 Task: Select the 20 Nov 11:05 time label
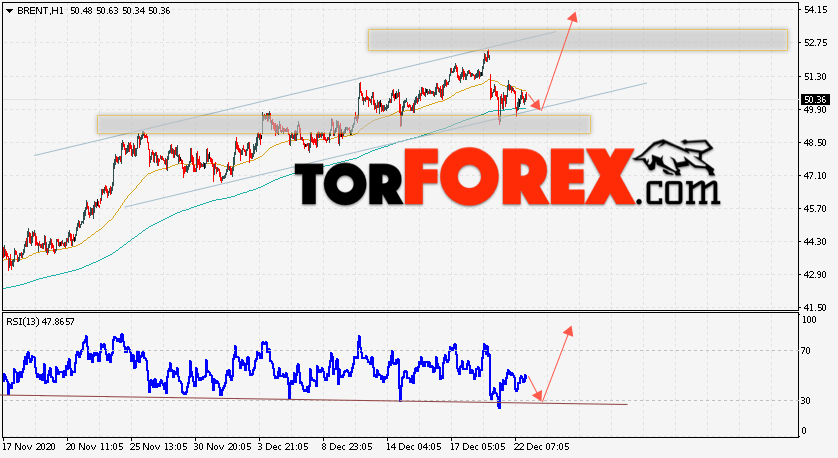[x=95, y=446]
